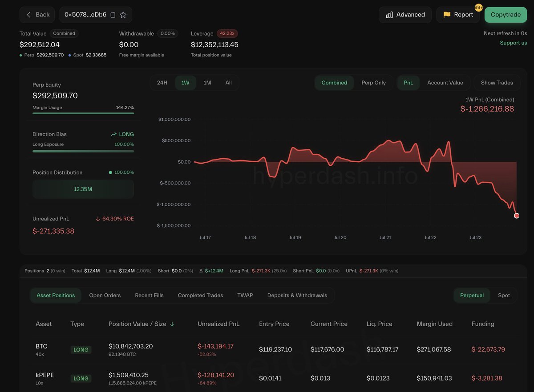This screenshot has height=392, width=534.
Task: Click the Liq. Price column header
Action: pyautogui.click(x=380, y=324)
